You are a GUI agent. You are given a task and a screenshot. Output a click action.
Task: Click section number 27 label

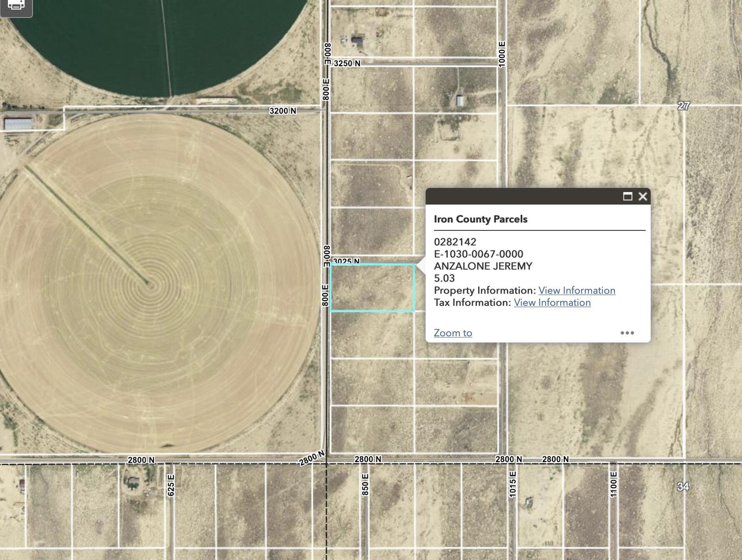coord(684,106)
